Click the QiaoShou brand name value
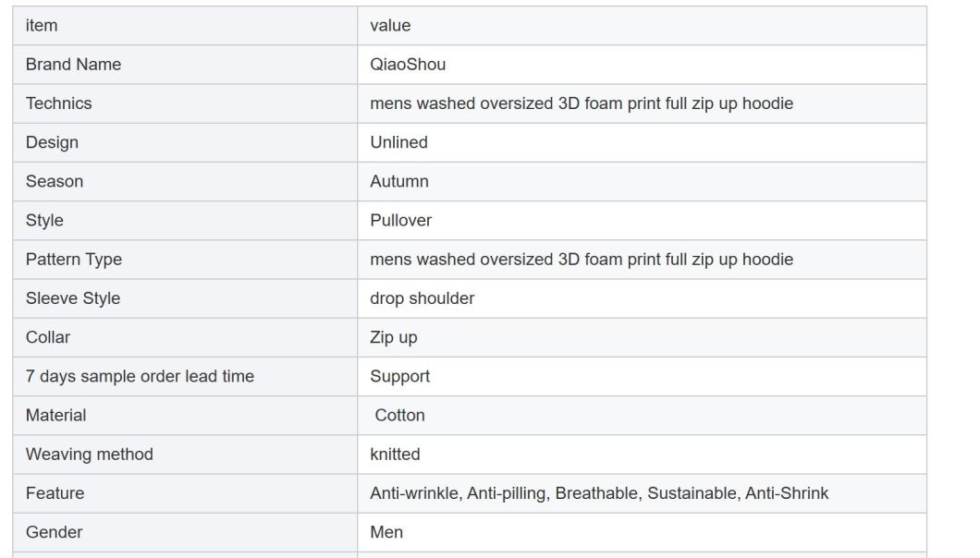The image size is (980, 558). click(408, 65)
